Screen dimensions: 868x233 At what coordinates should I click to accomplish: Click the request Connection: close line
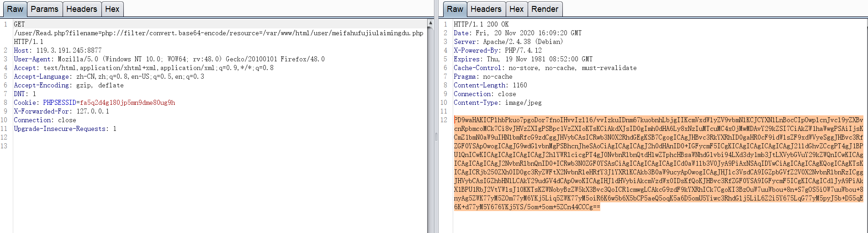(45, 120)
